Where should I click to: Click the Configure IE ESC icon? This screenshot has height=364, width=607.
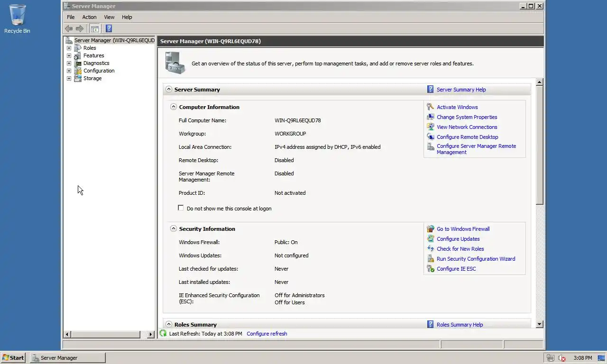(430, 269)
